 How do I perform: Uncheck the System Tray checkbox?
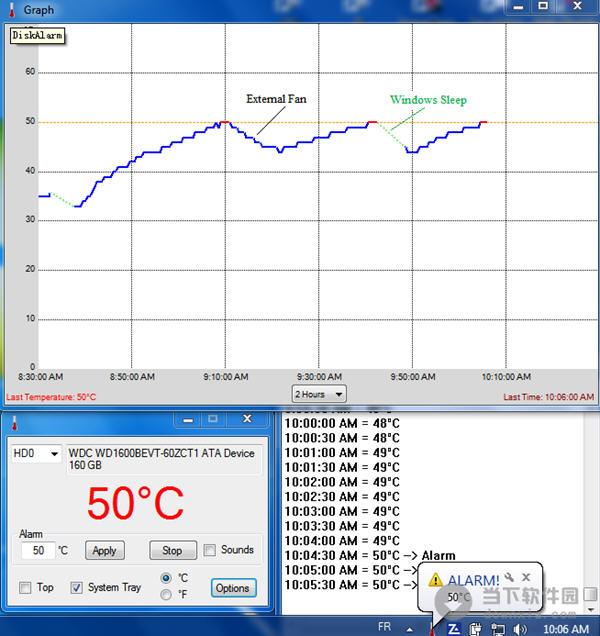(76, 588)
